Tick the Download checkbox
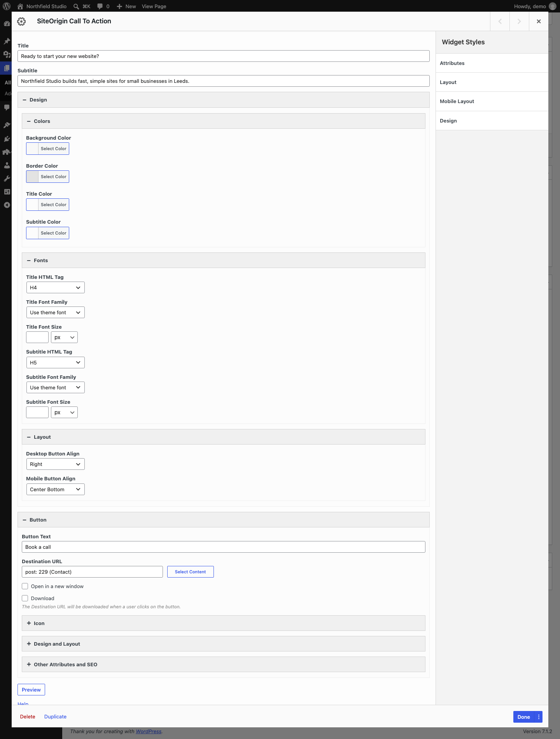 click(x=25, y=598)
